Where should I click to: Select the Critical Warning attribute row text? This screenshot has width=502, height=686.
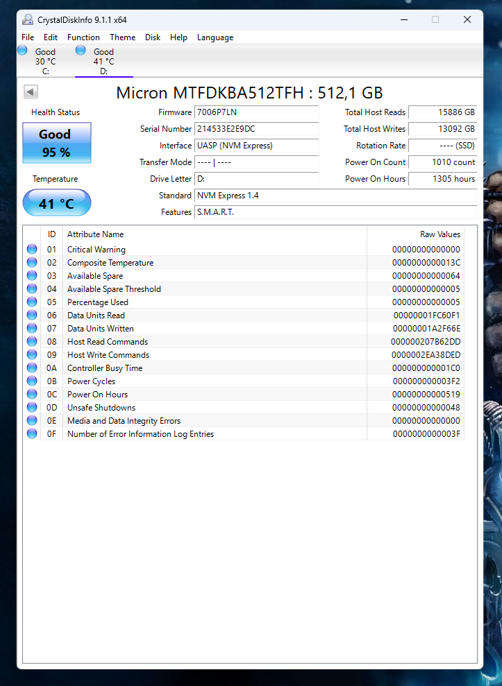pyautogui.click(x=96, y=249)
